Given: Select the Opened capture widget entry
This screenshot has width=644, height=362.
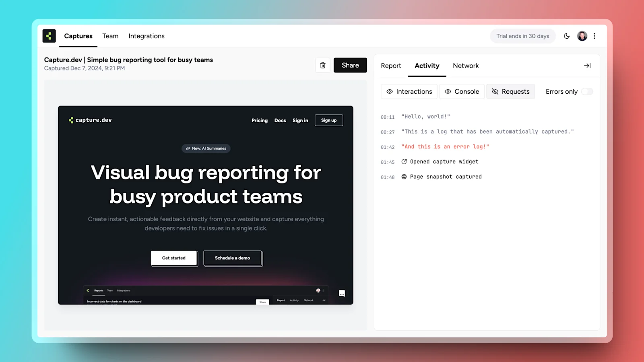Looking at the screenshot, I should 440,162.
